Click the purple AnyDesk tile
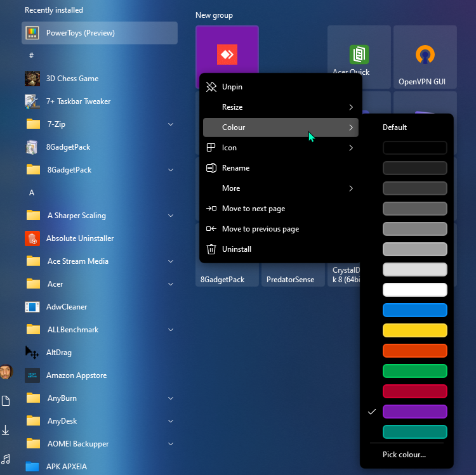The width and height of the screenshot is (476, 475). click(227, 49)
